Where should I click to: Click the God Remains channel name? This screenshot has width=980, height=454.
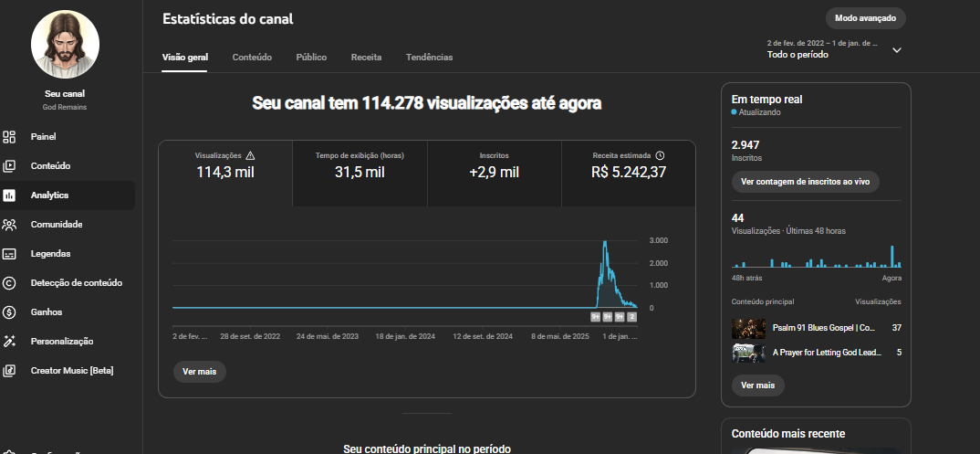tap(65, 108)
